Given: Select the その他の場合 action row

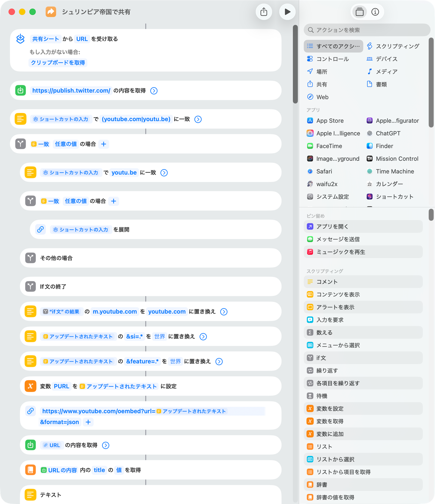Looking at the screenshot, I should (x=151, y=258).
